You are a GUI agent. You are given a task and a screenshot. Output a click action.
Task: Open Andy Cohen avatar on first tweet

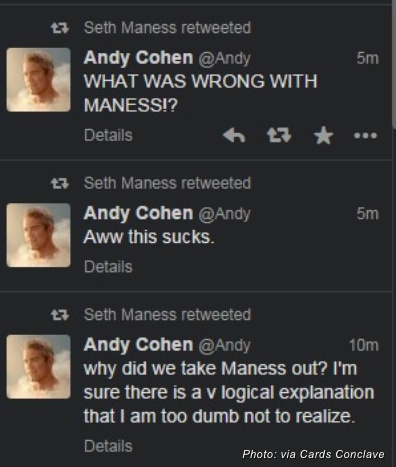(x=39, y=80)
